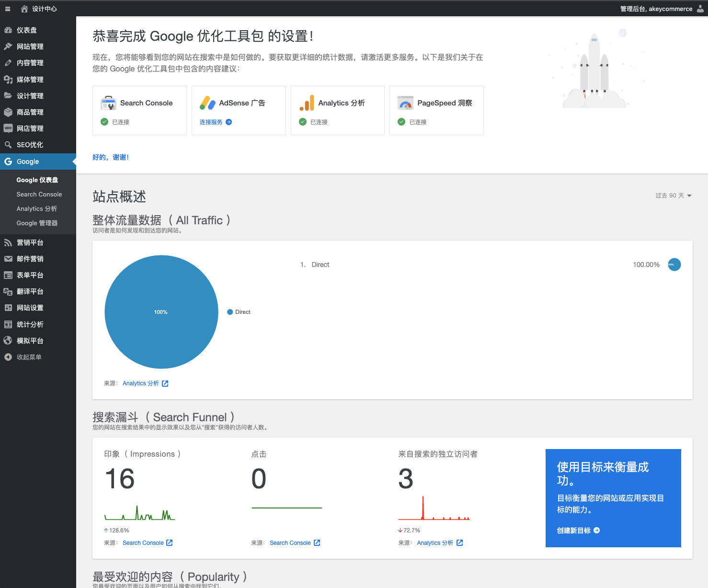Click 管理后台, akeycommerce account text
The image size is (708, 588).
(x=656, y=9)
